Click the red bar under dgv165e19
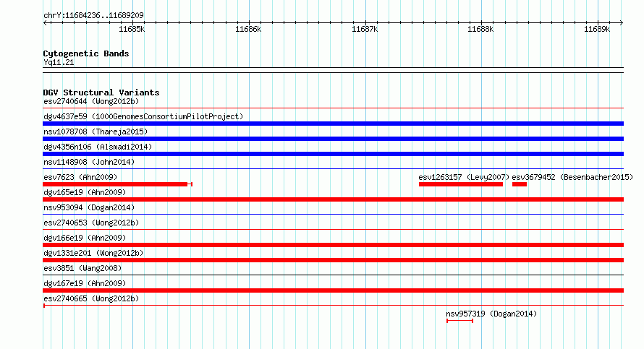This screenshot has width=644, height=349. coord(333,199)
